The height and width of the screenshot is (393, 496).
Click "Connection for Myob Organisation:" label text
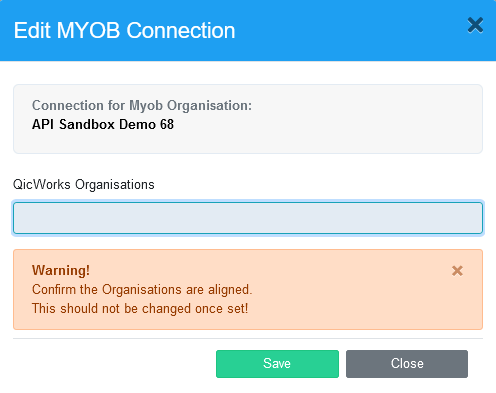[142, 105]
